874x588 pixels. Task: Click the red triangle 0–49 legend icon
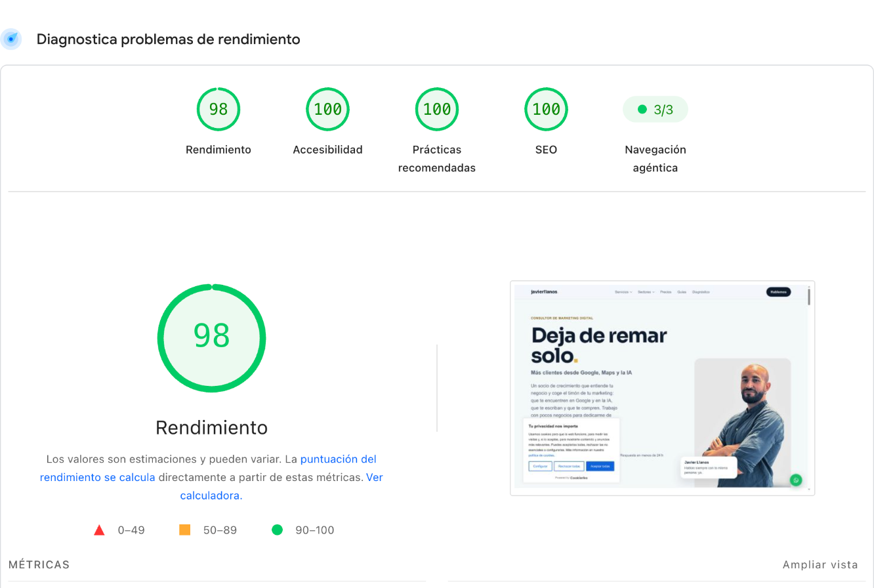[100, 530]
